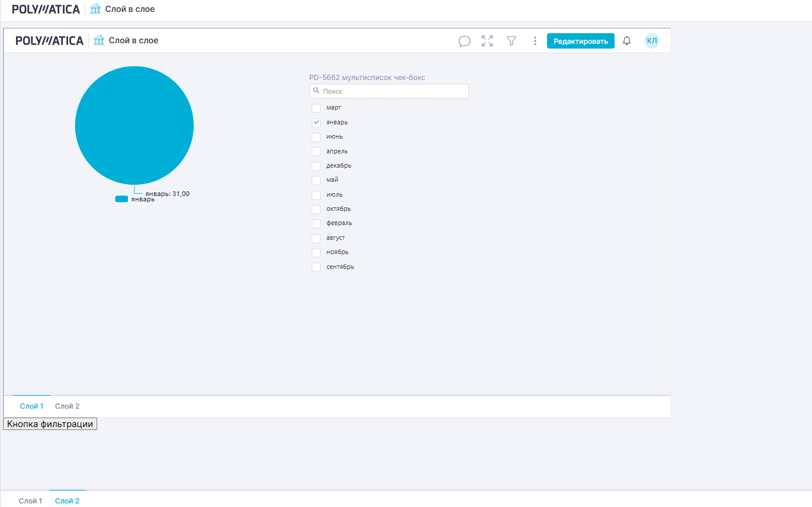Image resolution: width=812 pixels, height=507 pixels.
Task: Open the three-dot more options menu
Action: (x=535, y=41)
